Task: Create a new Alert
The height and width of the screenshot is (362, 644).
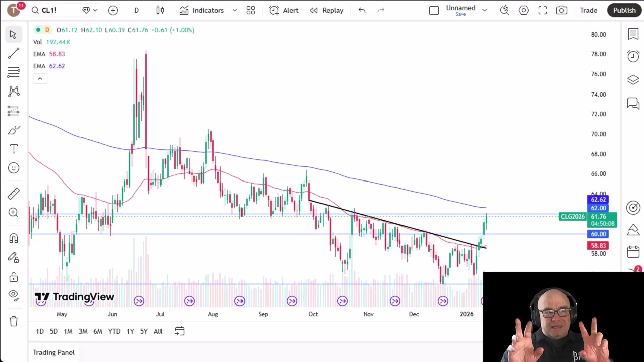Action: tap(284, 10)
